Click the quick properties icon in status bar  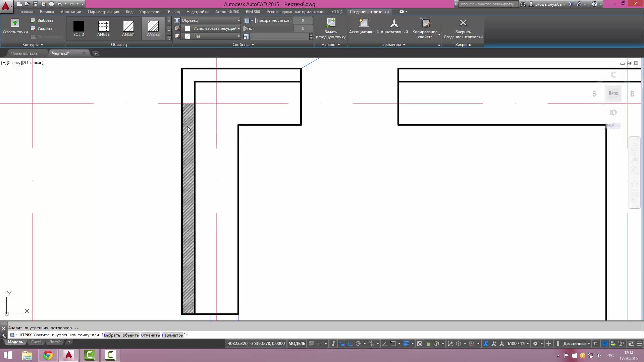(595, 344)
